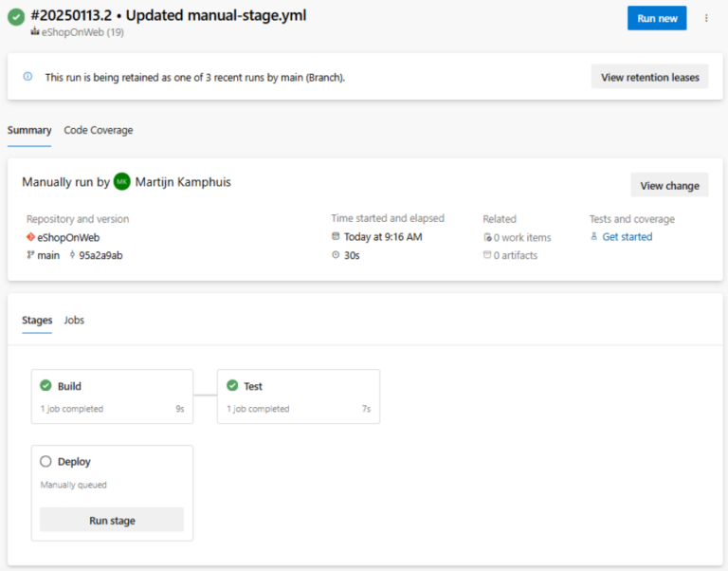Click the Test stage green check icon
The height and width of the screenshot is (571, 728).
pyautogui.click(x=232, y=385)
